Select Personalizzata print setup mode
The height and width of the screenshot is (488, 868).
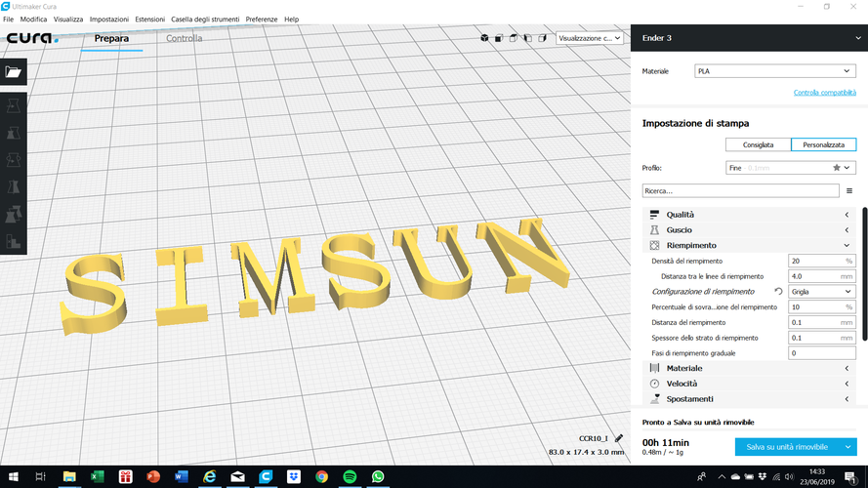click(824, 145)
